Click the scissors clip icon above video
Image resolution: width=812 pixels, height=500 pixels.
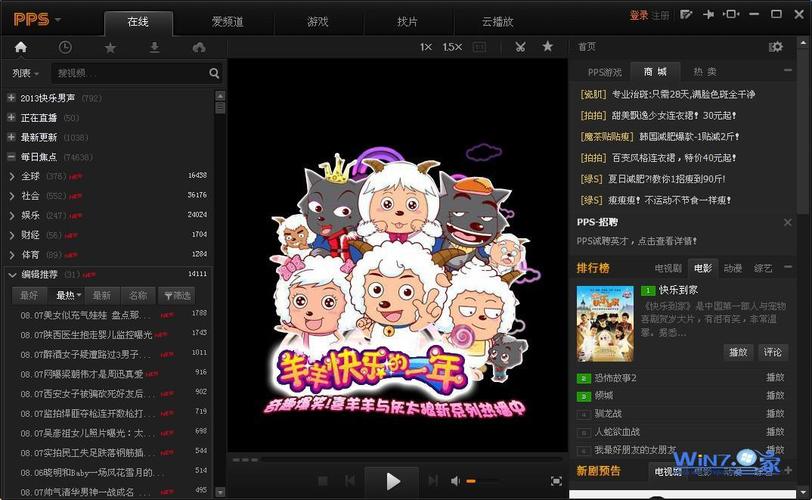coord(520,47)
